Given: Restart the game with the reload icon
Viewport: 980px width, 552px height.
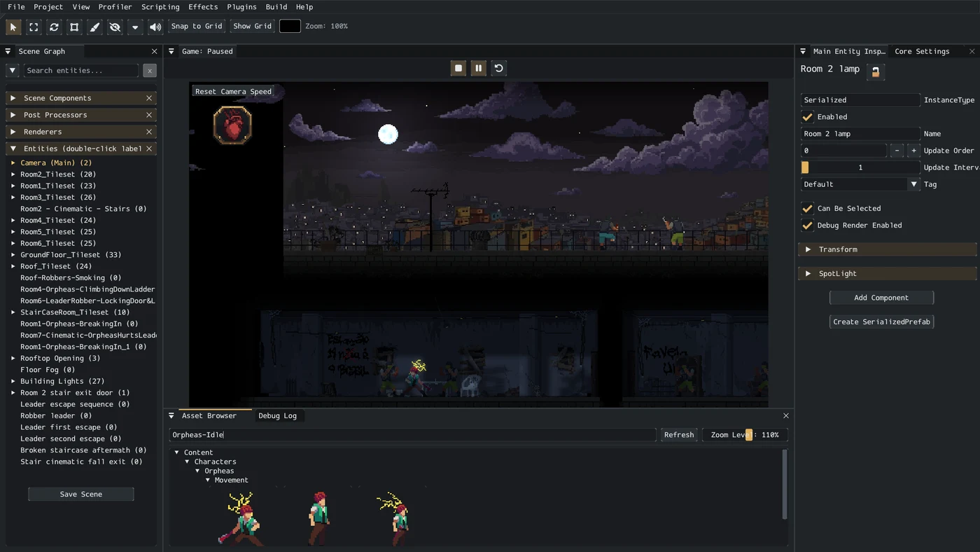Looking at the screenshot, I should [x=499, y=68].
